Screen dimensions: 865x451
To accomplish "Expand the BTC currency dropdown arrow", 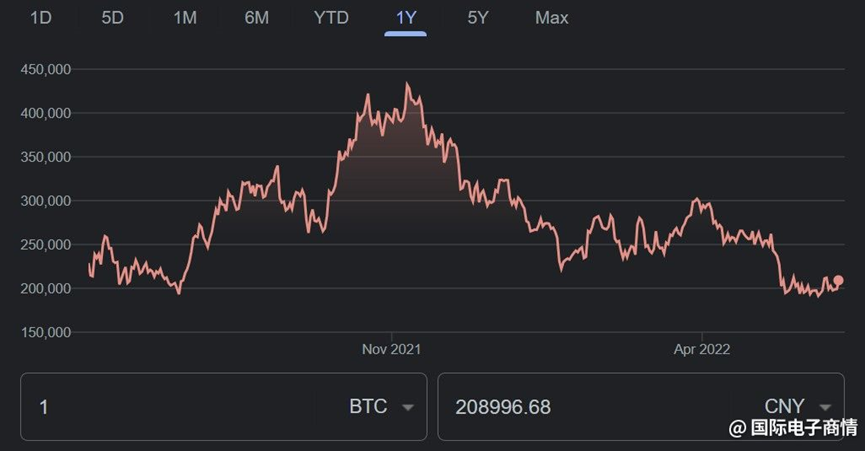I will [408, 407].
